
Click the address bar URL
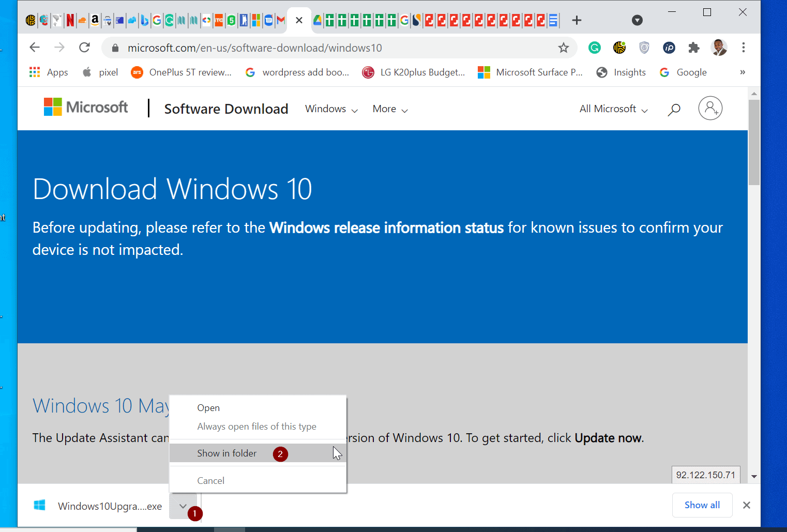click(x=255, y=48)
